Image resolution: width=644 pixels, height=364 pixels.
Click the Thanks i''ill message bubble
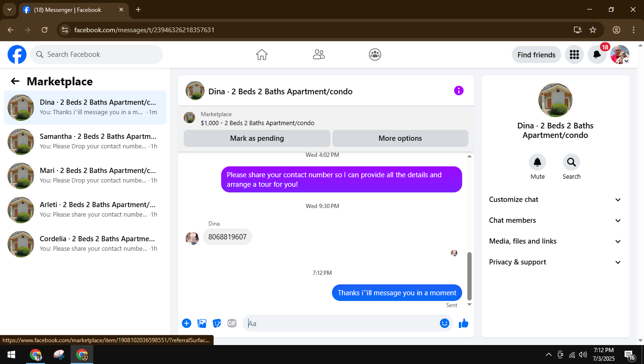pos(397,292)
